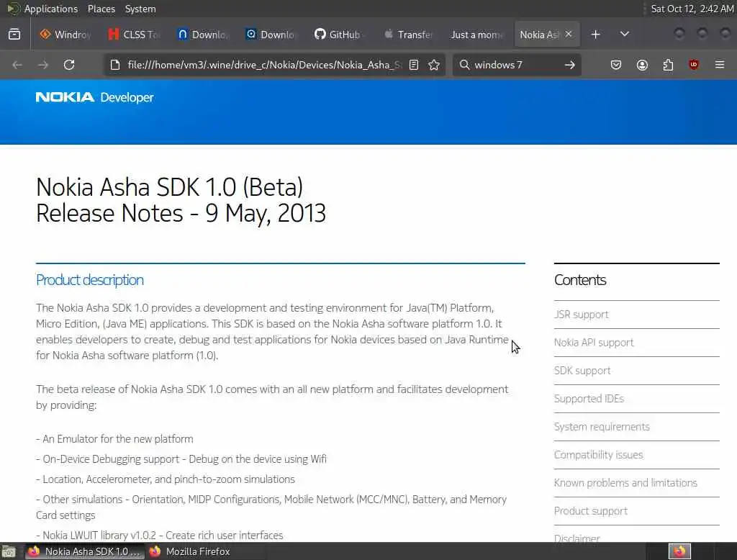Jump to Product support section

coord(590,511)
